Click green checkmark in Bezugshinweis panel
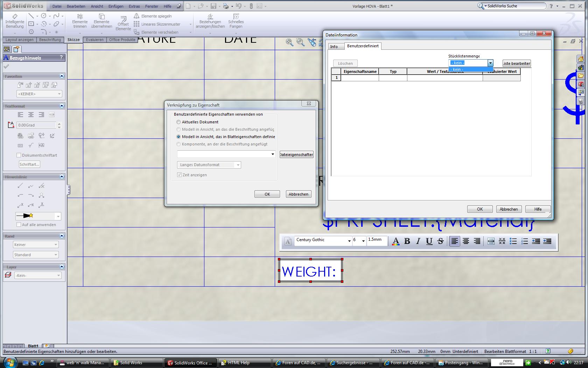 6,67
